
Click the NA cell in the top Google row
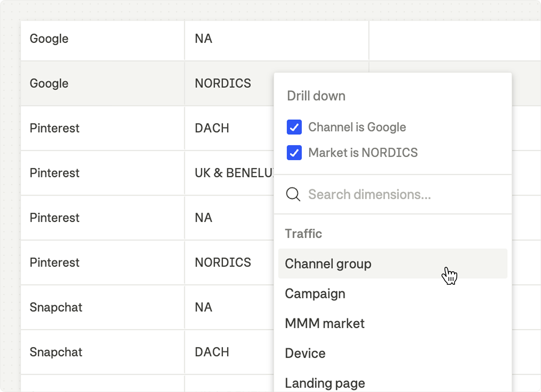coord(204,39)
